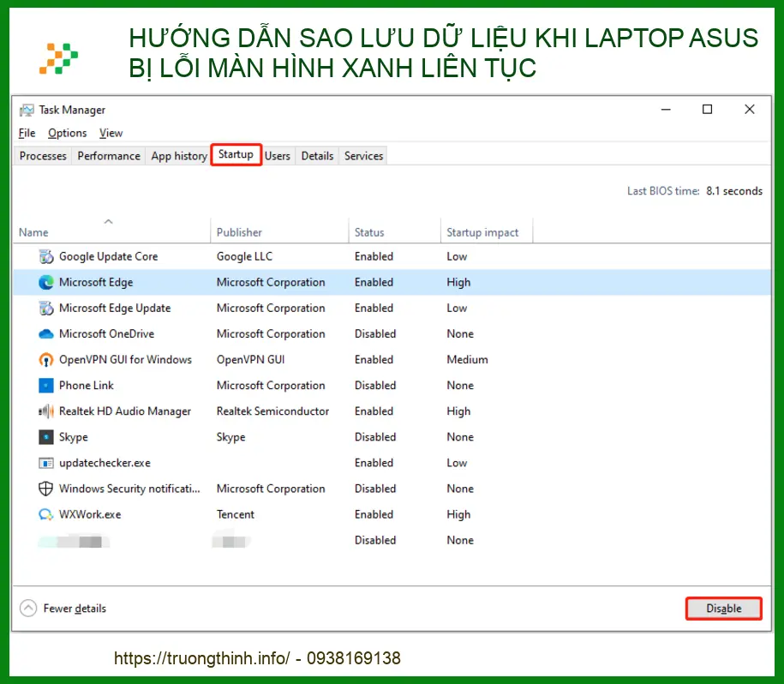The image size is (784, 684).
Task: Maximize the Task Manager window
Action: tap(708, 110)
